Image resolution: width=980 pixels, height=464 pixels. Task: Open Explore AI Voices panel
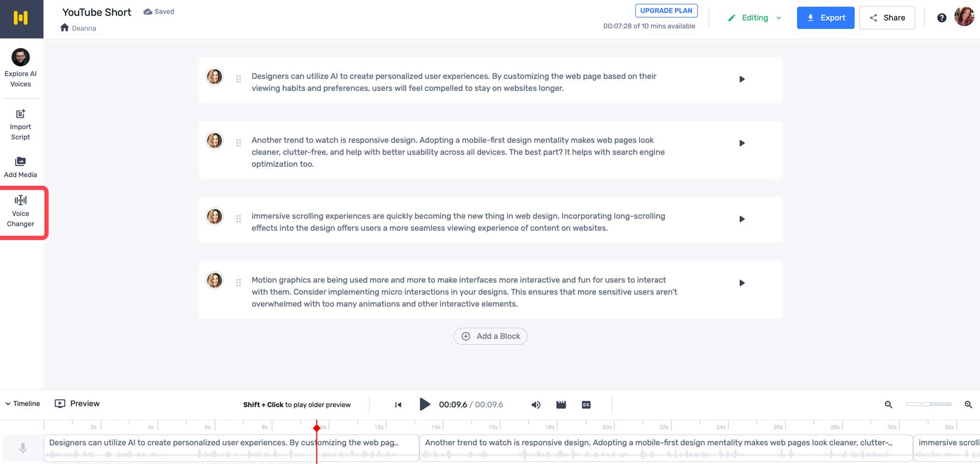point(21,68)
